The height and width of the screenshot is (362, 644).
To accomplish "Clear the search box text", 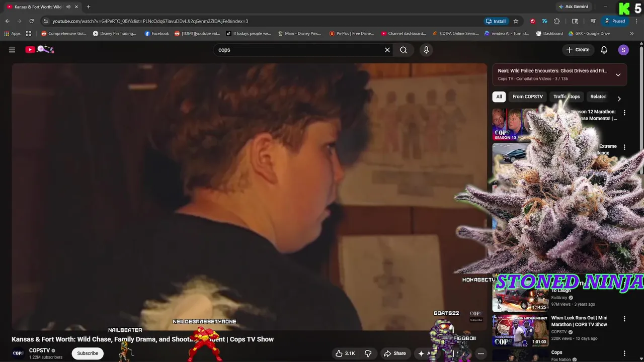I will coord(387,50).
